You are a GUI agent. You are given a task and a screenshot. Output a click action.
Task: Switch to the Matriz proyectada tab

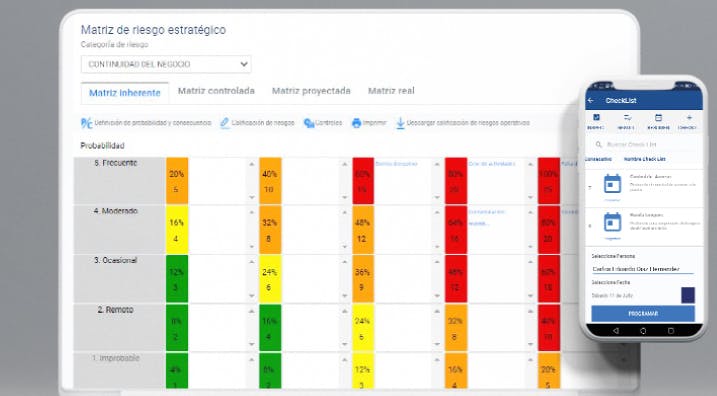pos(311,91)
